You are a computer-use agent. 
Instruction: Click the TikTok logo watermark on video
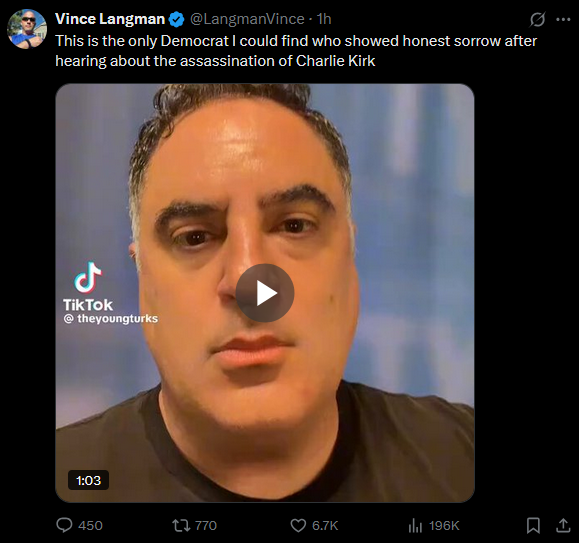coord(88,286)
